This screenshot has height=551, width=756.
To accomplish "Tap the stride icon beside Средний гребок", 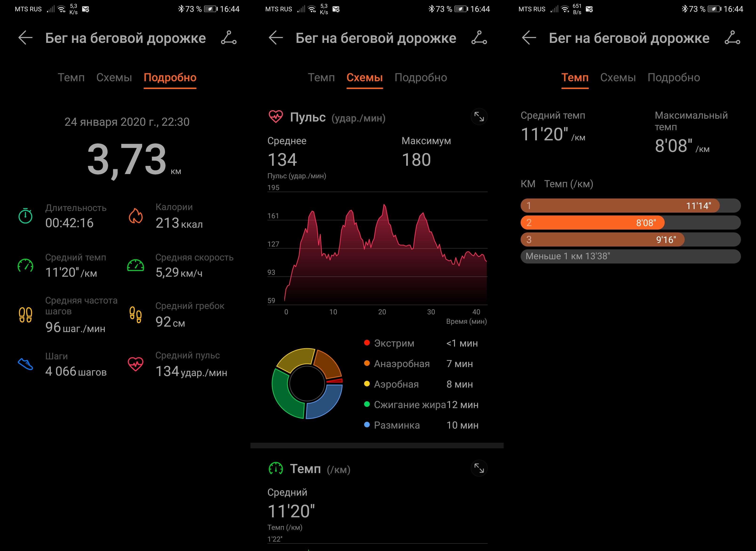I will coord(136,315).
